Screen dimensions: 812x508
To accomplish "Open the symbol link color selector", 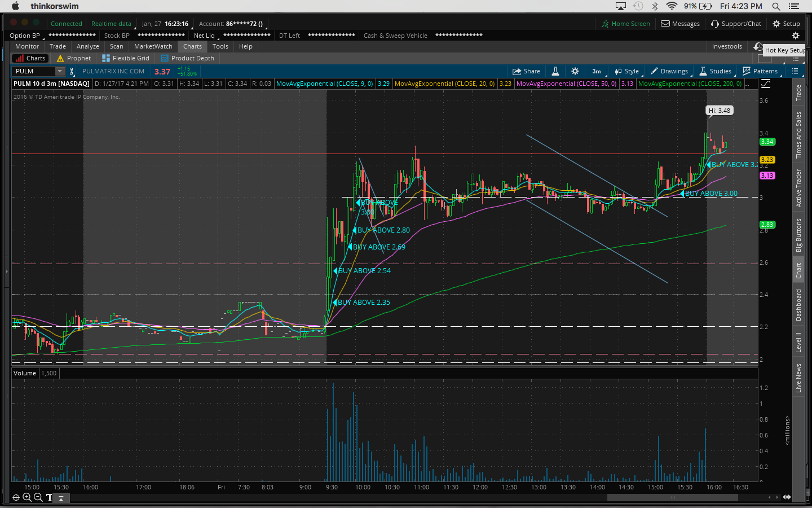I will [x=72, y=71].
